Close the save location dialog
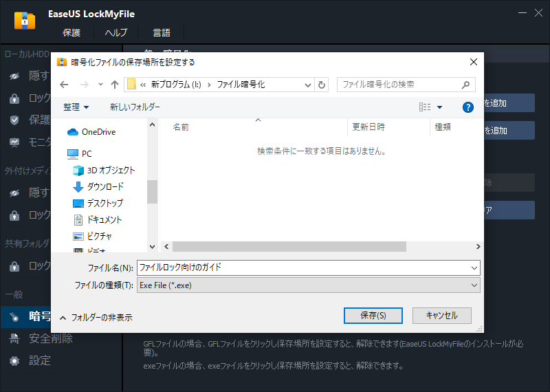The width and height of the screenshot is (550, 392). pos(474,62)
